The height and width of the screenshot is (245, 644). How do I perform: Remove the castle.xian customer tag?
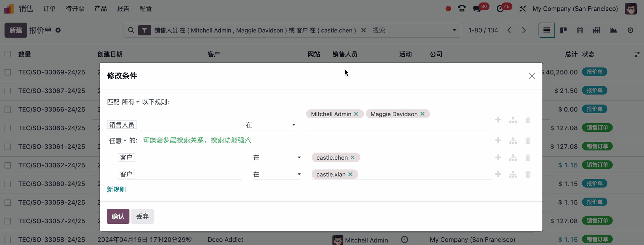[x=350, y=174]
